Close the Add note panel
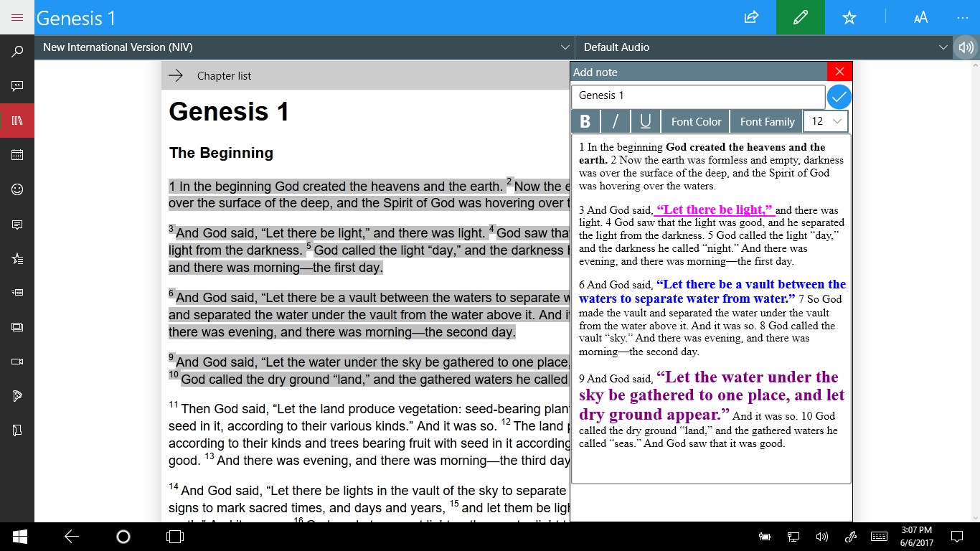This screenshot has height=551, width=980. [x=839, y=71]
